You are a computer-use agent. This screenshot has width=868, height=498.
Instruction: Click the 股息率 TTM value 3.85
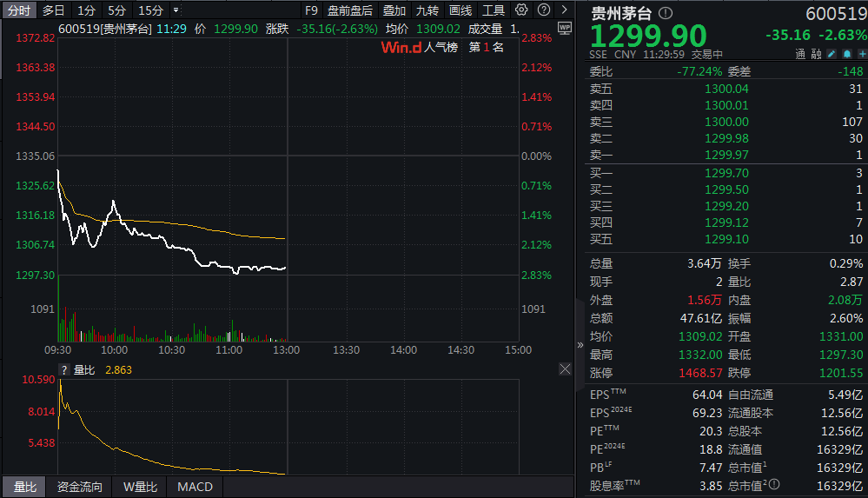711,487
